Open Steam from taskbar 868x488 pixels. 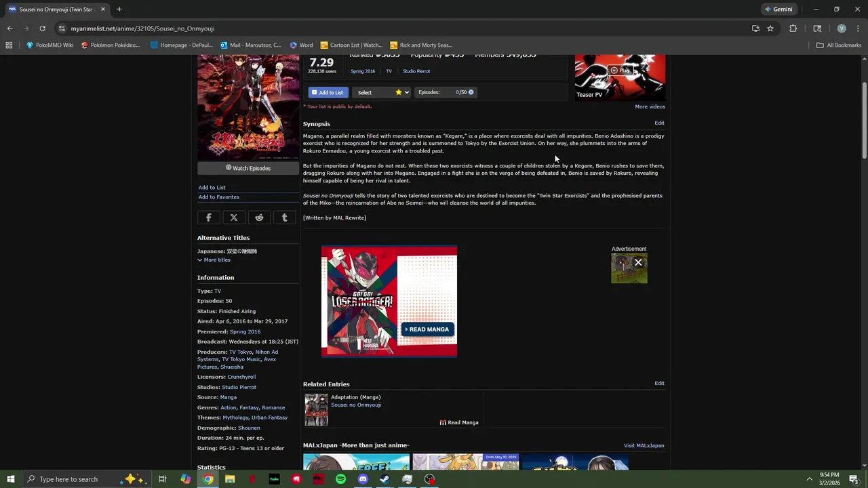click(384, 479)
